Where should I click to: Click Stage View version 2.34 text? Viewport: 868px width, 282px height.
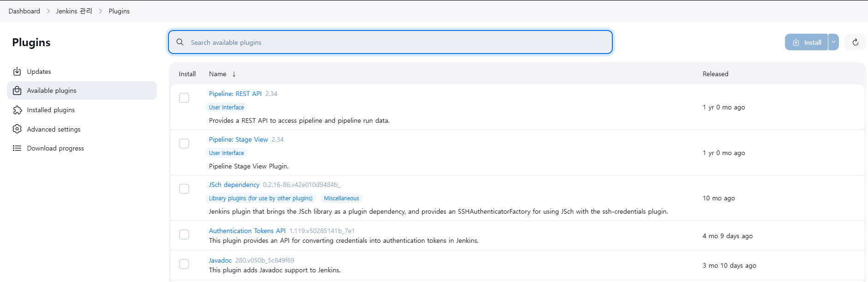(x=277, y=139)
